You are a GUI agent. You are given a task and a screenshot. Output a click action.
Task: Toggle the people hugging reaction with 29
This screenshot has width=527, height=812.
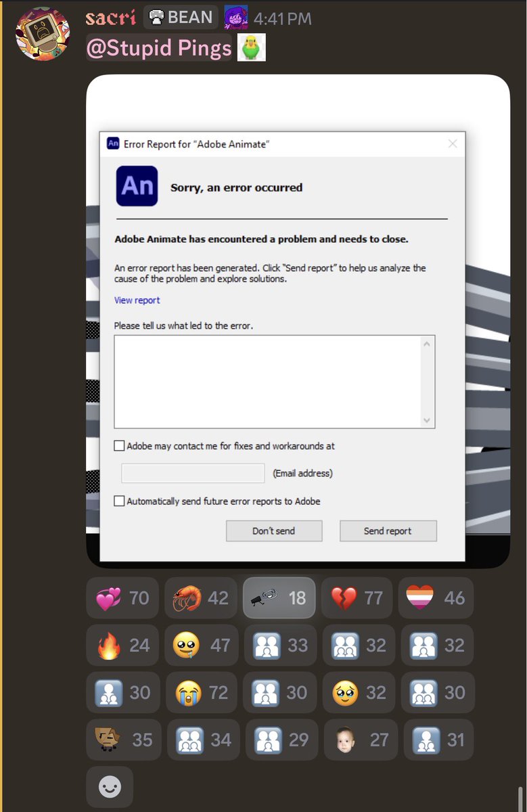point(281,740)
